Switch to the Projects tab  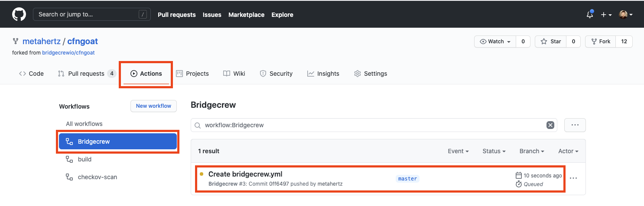[192, 74]
